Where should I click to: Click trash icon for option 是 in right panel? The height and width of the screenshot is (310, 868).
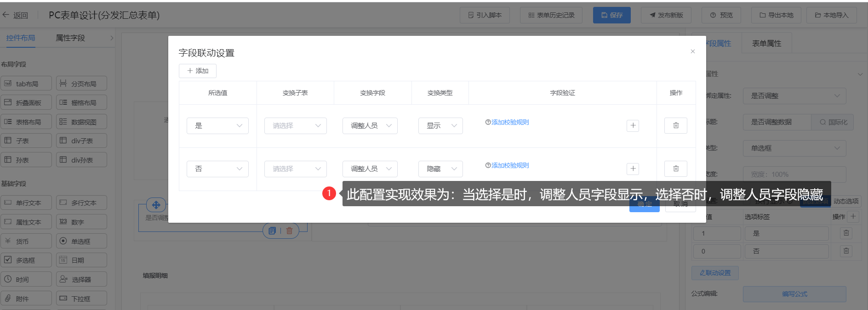846,233
